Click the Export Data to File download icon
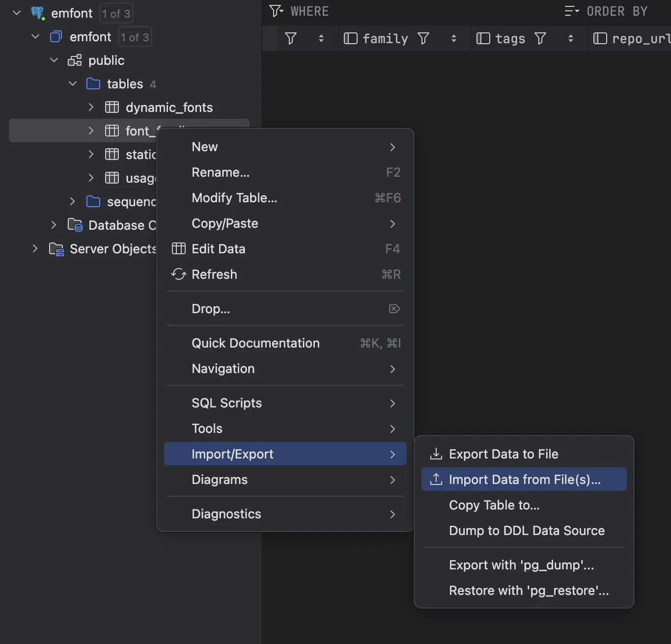This screenshot has width=671, height=644. pyautogui.click(x=436, y=454)
